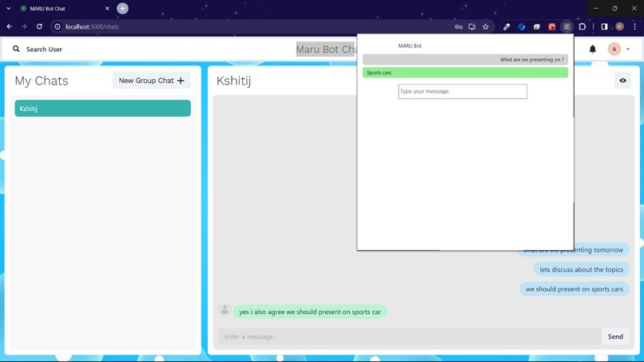Open the tab search dropdown arrow
Image resolution: width=644 pixels, height=362 pixels.
click(8, 9)
